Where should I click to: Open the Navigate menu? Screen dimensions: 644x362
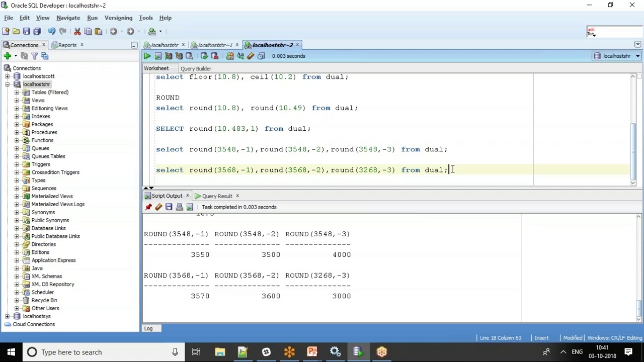68,18
